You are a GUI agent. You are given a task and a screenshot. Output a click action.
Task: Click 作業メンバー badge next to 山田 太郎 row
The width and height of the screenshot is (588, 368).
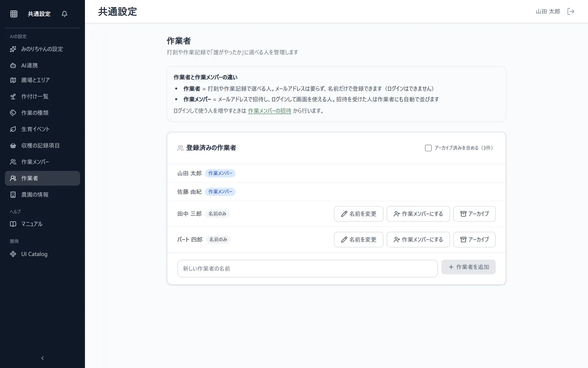coord(220,173)
